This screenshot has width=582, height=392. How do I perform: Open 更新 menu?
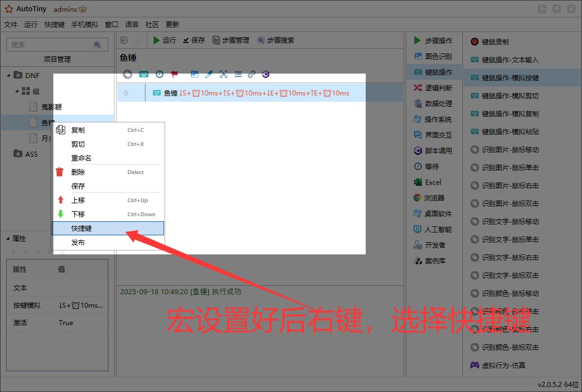pos(172,25)
